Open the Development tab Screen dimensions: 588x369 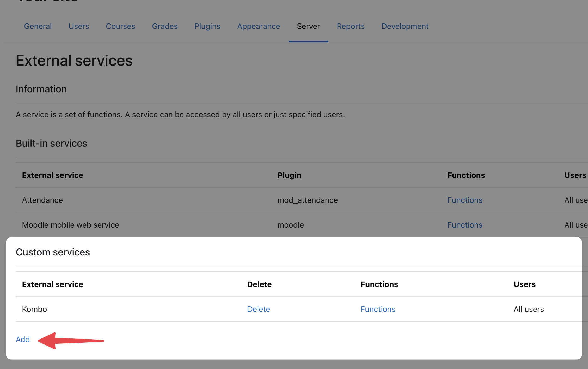[x=405, y=26]
